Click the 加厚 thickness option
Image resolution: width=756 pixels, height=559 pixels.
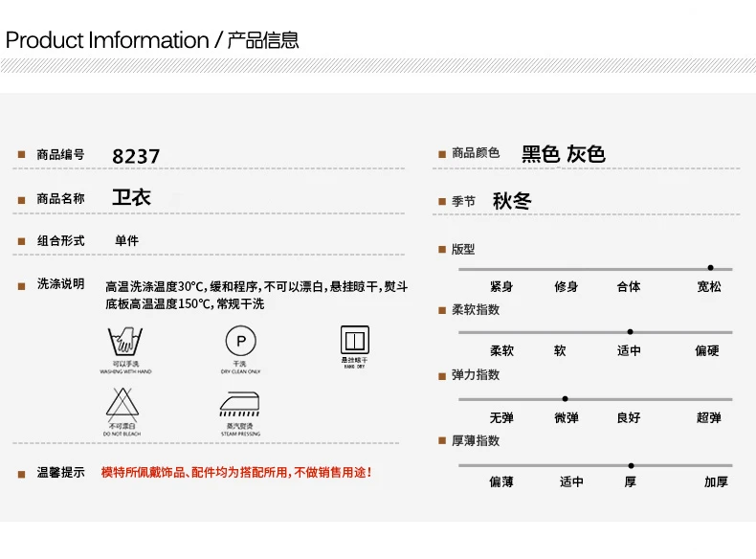(x=716, y=481)
